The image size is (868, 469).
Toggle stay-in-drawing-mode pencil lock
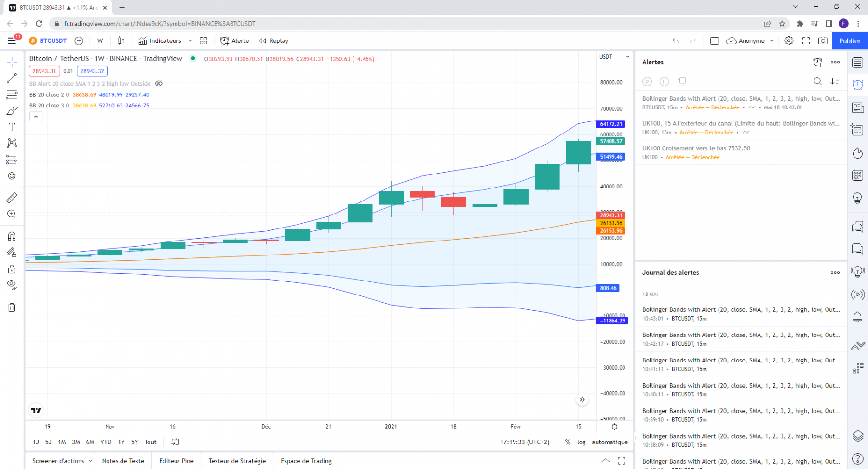pos(12,253)
